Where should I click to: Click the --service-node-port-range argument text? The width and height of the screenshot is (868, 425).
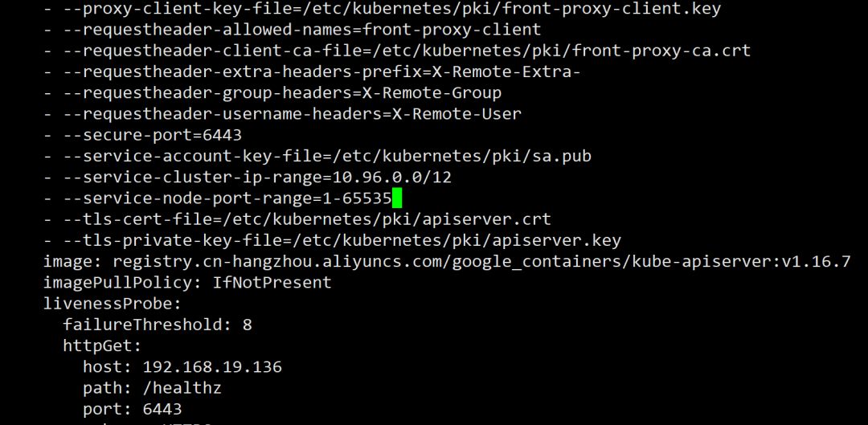[217, 198]
